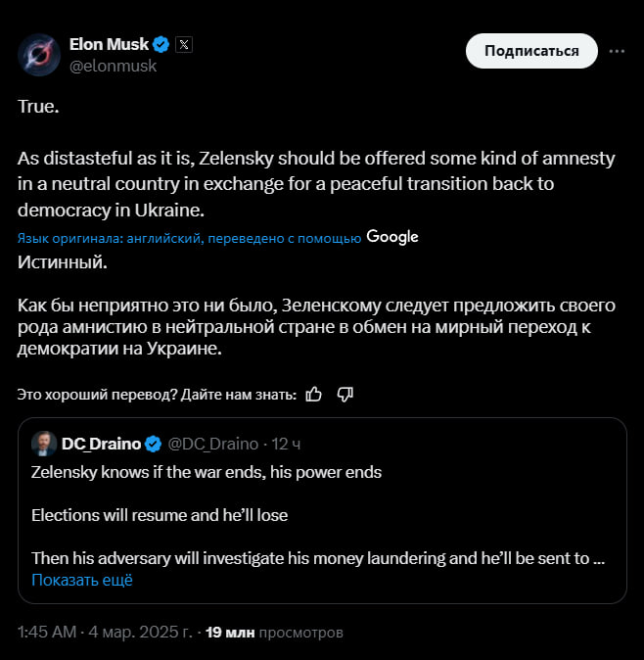This screenshot has width=644, height=660.
Task: Click DC_Draino's avatar in quoted tweet
Action: 43,444
